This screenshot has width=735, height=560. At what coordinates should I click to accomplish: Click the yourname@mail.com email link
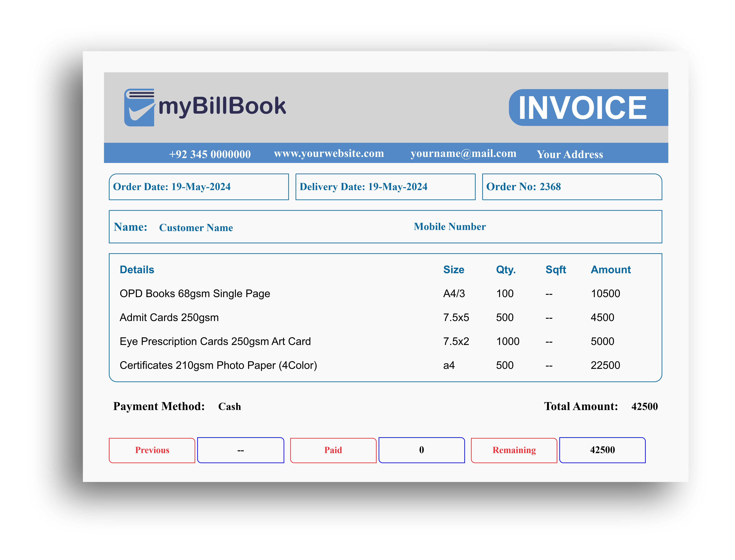[463, 154]
